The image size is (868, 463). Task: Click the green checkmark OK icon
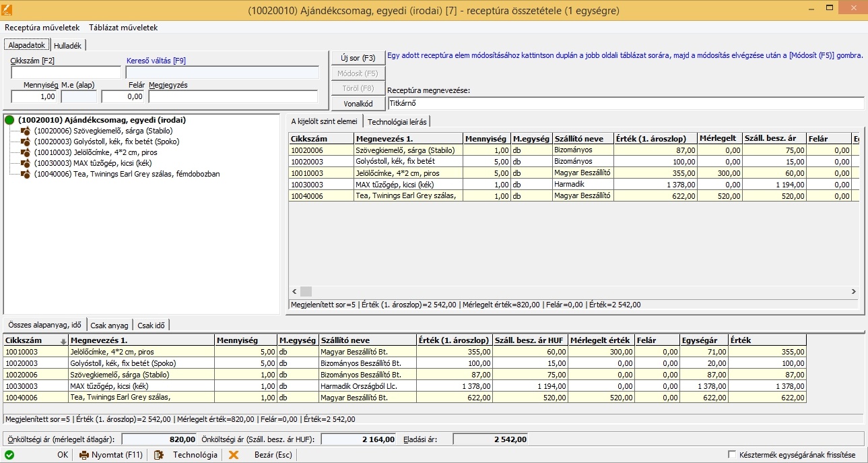tap(9, 455)
